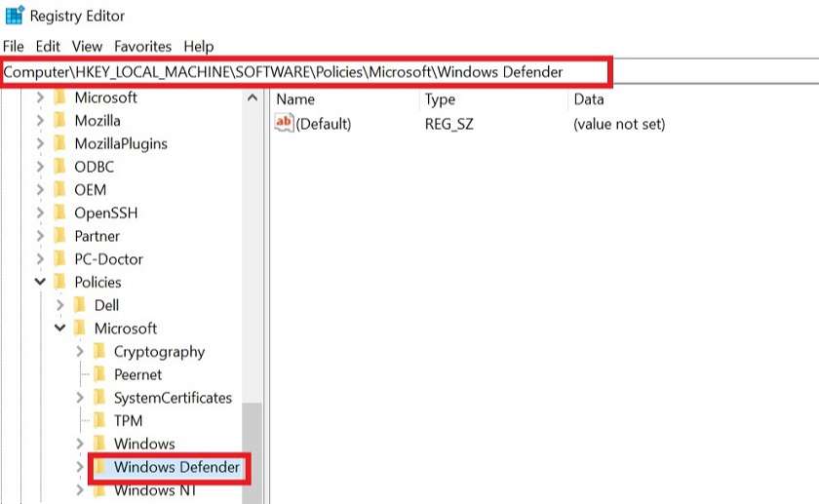Viewport: 819px width, 504px height.
Task: Select the Peernet tree label
Action: [x=137, y=374]
